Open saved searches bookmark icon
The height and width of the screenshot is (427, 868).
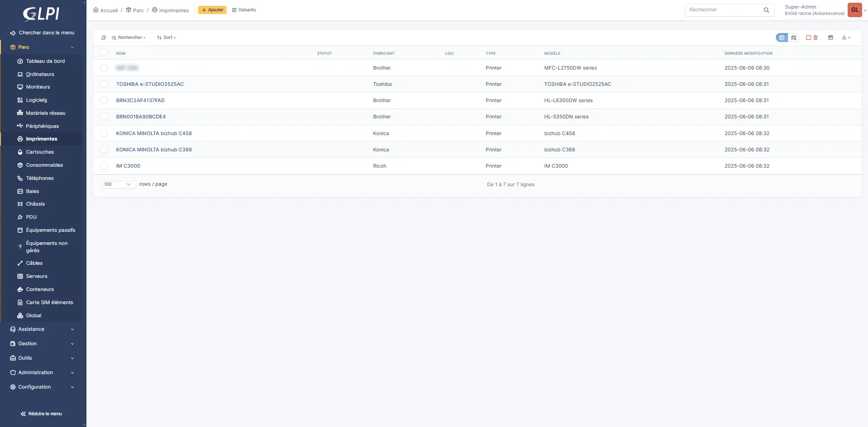point(104,38)
